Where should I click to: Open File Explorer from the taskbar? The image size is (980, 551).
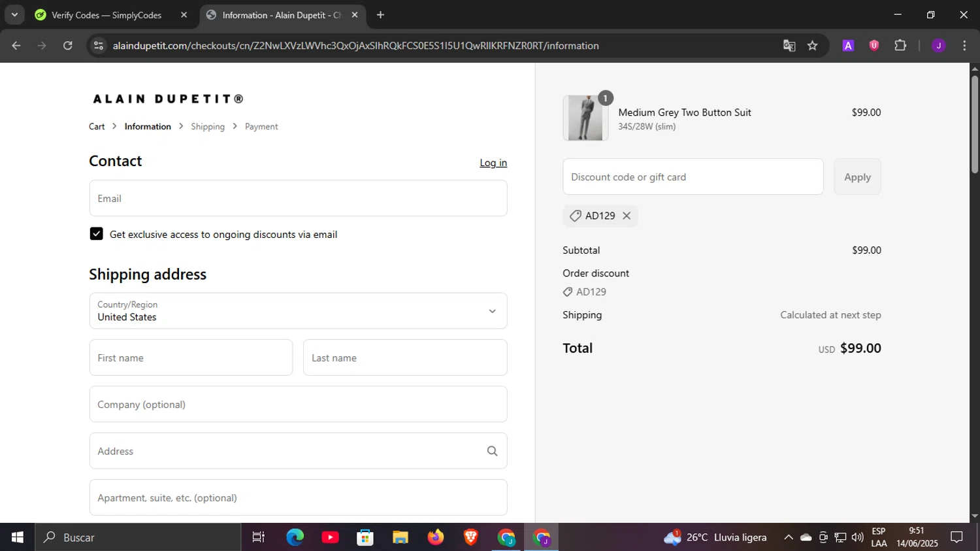click(400, 537)
